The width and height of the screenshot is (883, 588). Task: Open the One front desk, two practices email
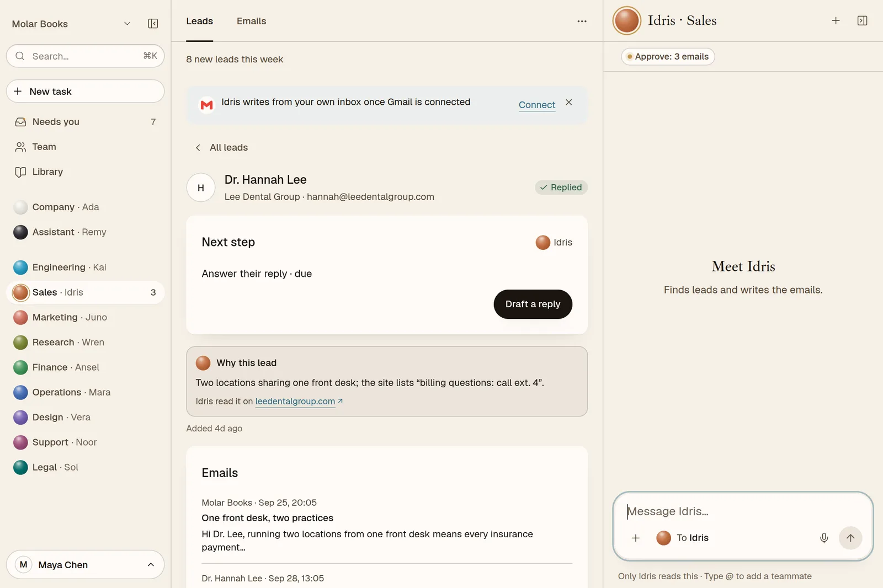coord(386,525)
